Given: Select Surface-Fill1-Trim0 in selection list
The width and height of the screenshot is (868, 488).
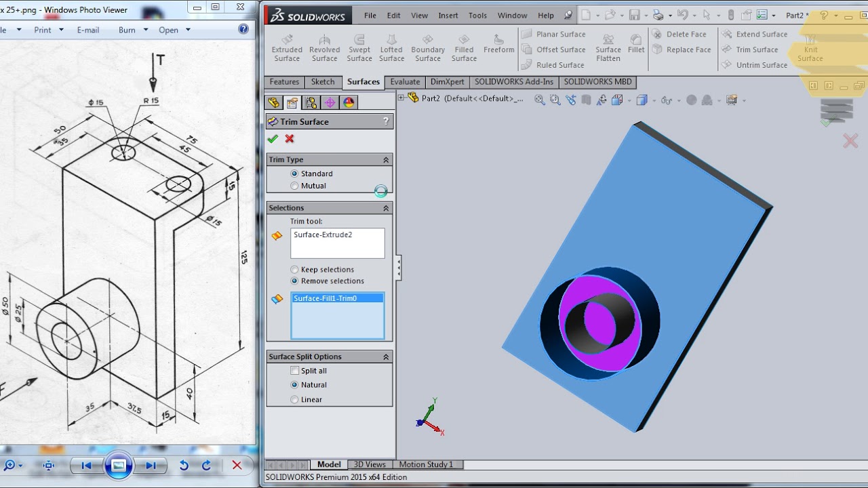Looking at the screenshot, I should pos(337,298).
